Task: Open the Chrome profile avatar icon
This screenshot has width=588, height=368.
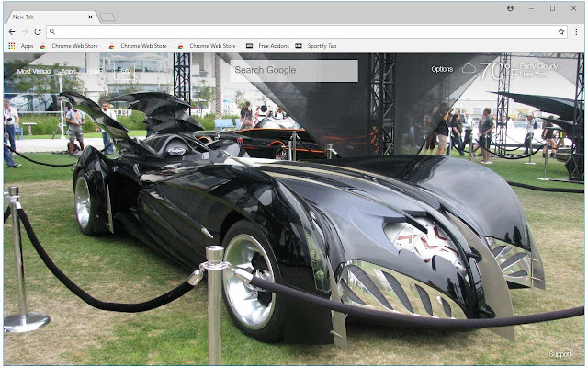Action: (510, 8)
